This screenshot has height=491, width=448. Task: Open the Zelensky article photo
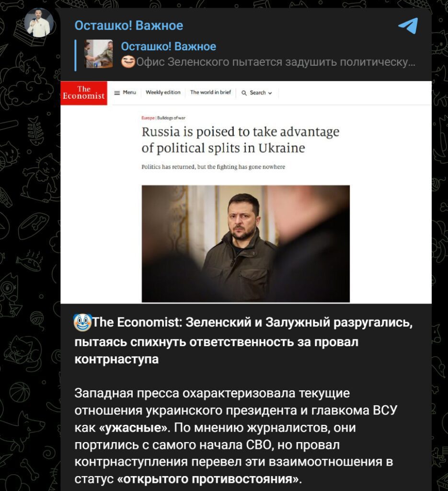tap(246, 244)
